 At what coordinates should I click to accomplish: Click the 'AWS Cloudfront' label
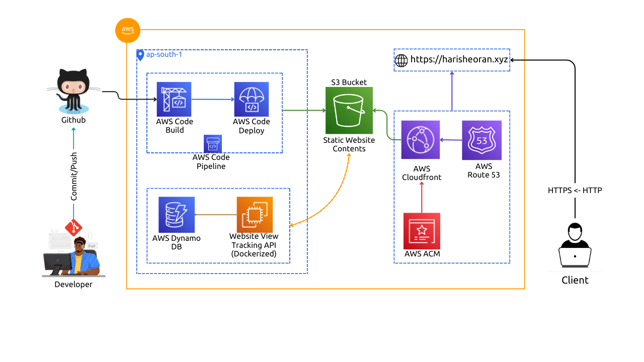pyautogui.click(x=422, y=173)
